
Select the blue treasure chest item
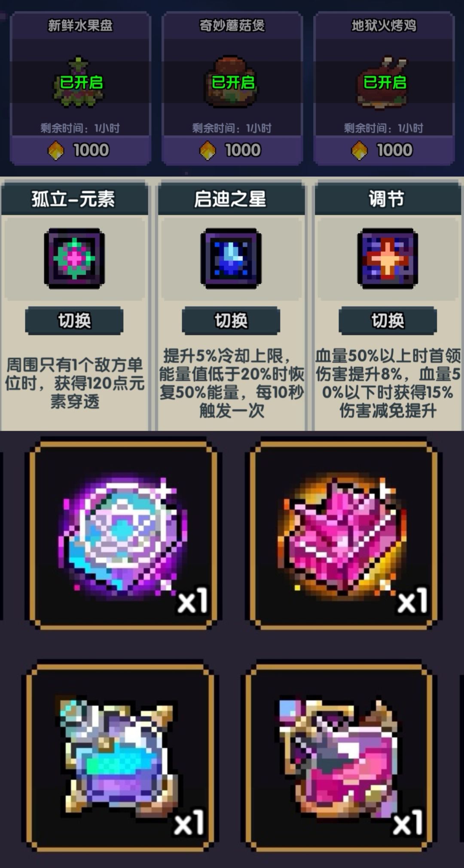point(119,758)
